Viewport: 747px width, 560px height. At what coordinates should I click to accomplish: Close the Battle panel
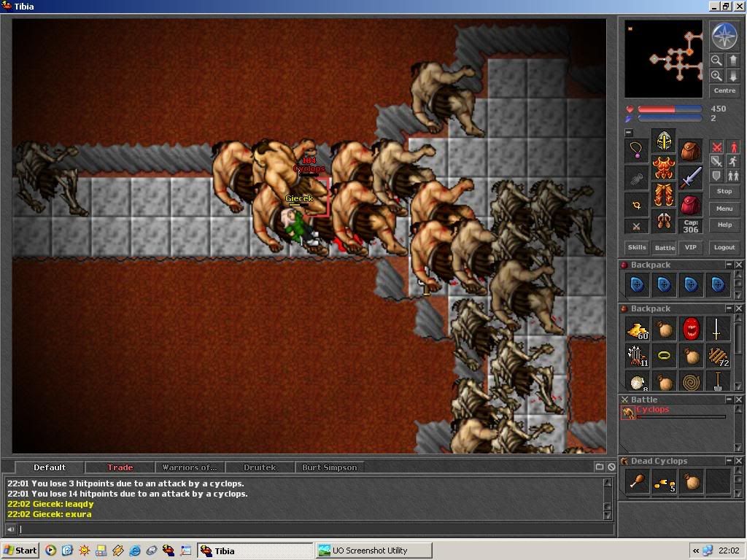[738, 400]
